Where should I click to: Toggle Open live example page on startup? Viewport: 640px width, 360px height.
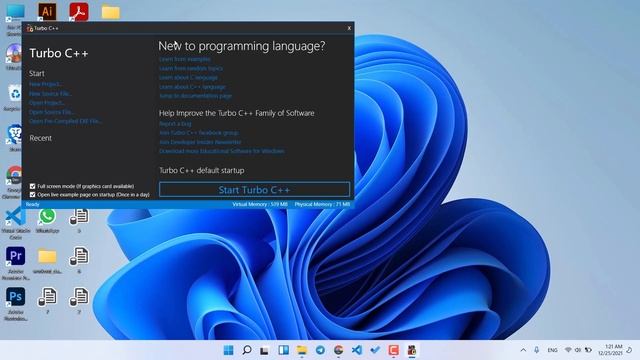click(x=32, y=195)
